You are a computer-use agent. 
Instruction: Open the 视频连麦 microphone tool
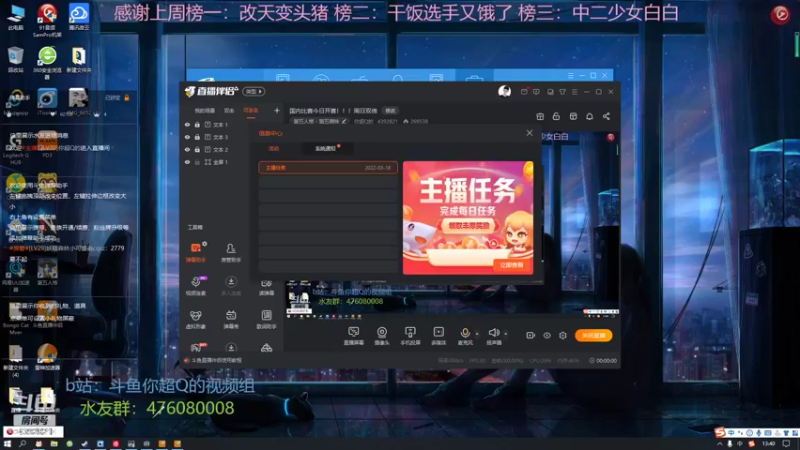click(x=195, y=286)
